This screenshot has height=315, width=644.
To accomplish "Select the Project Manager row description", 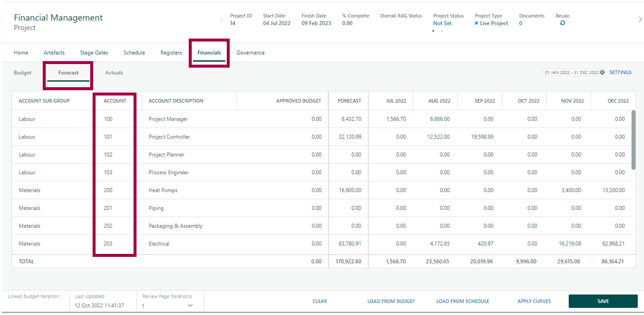I will click(168, 119).
